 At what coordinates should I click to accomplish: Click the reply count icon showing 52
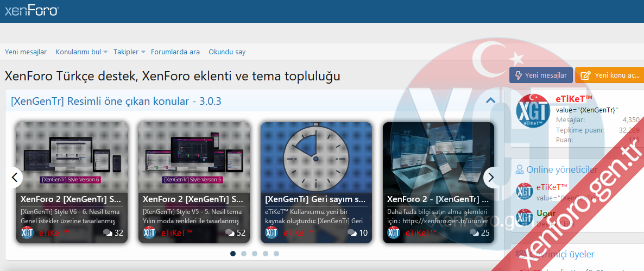point(230,233)
